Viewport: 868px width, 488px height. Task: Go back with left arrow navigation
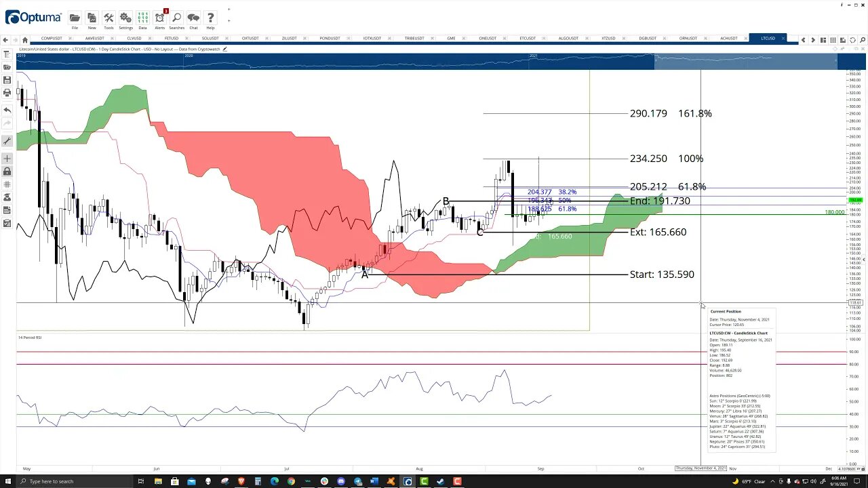pos(6,40)
